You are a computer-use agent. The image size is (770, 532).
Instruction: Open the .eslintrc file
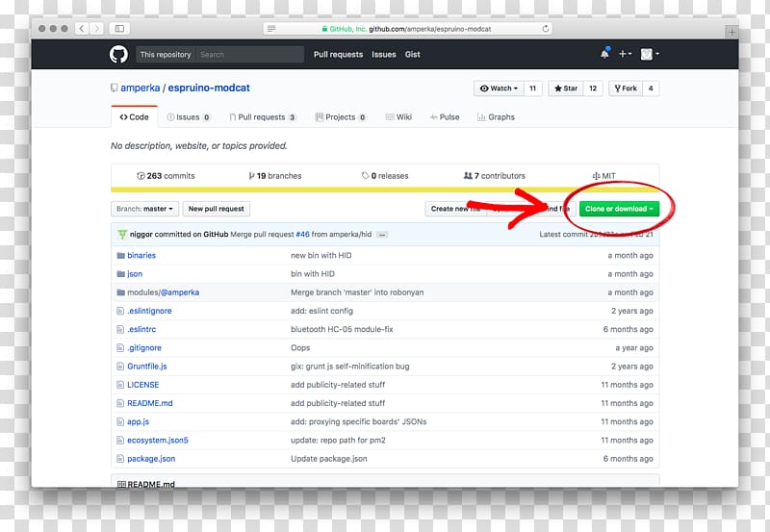[141, 329]
